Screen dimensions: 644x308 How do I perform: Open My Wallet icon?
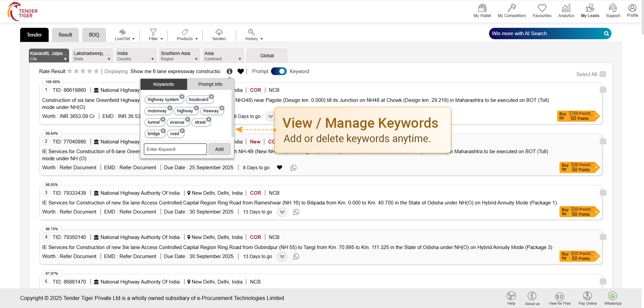pos(482,8)
